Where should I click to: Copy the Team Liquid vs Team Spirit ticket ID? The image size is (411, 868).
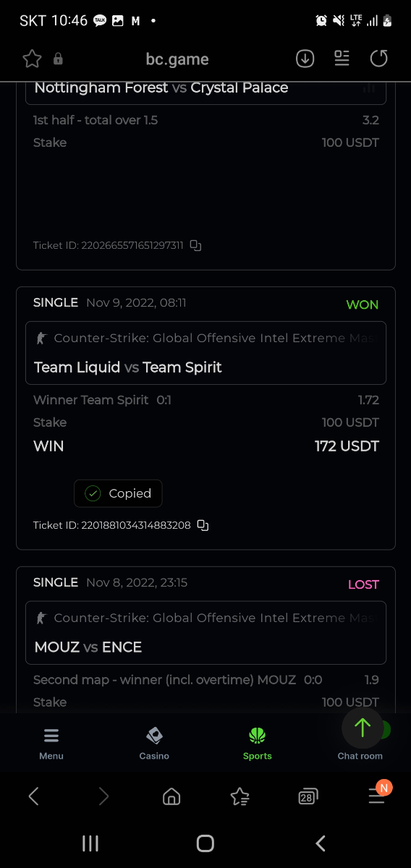click(x=203, y=525)
